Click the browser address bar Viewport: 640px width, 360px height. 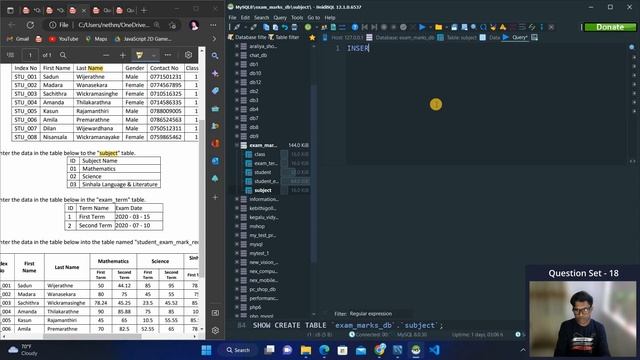pyautogui.click(x=113, y=25)
